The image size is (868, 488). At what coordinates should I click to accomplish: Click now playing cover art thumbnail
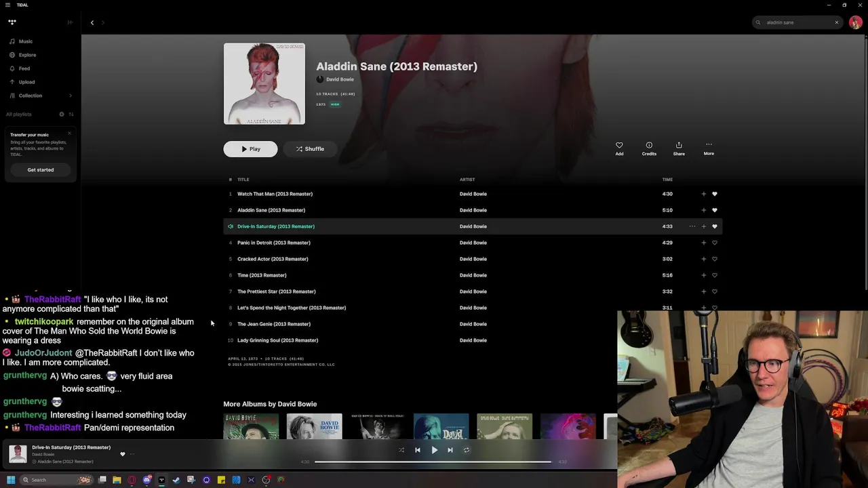pos(18,454)
